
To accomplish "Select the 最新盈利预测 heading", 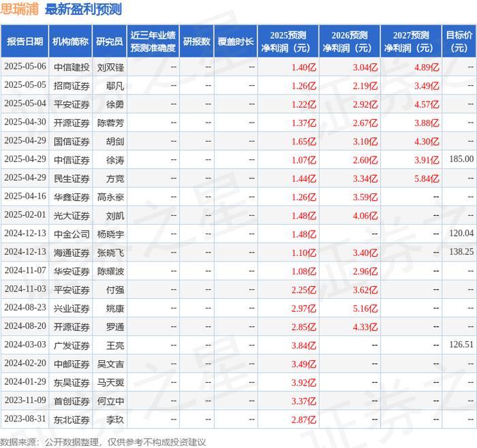I will [83, 9].
